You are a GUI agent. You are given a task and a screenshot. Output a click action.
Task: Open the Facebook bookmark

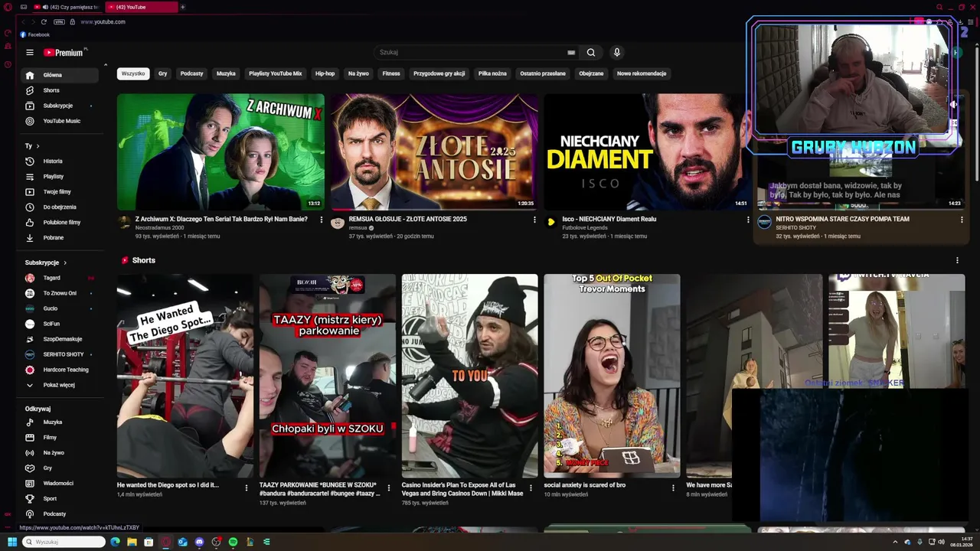pos(35,34)
